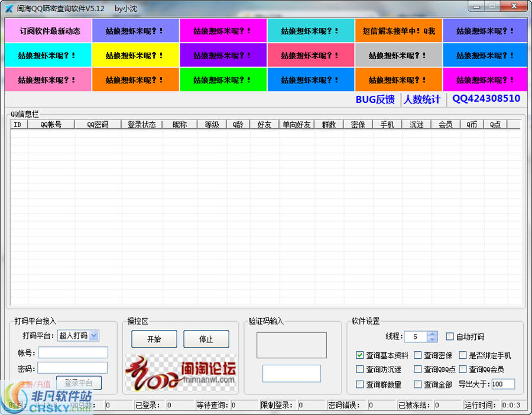Enable the 查询QQ会员 checkbox
Viewport: 532px width, 415px height.
point(462,369)
